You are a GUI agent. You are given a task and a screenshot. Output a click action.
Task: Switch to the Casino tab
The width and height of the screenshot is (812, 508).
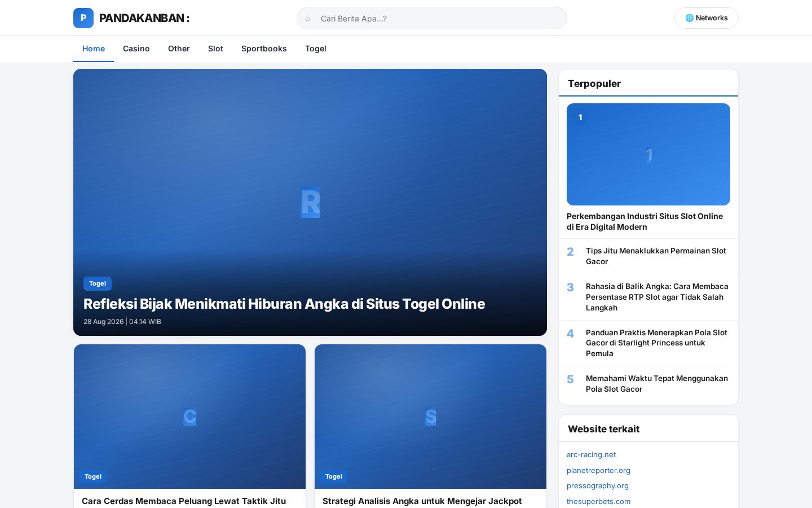point(136,49)
